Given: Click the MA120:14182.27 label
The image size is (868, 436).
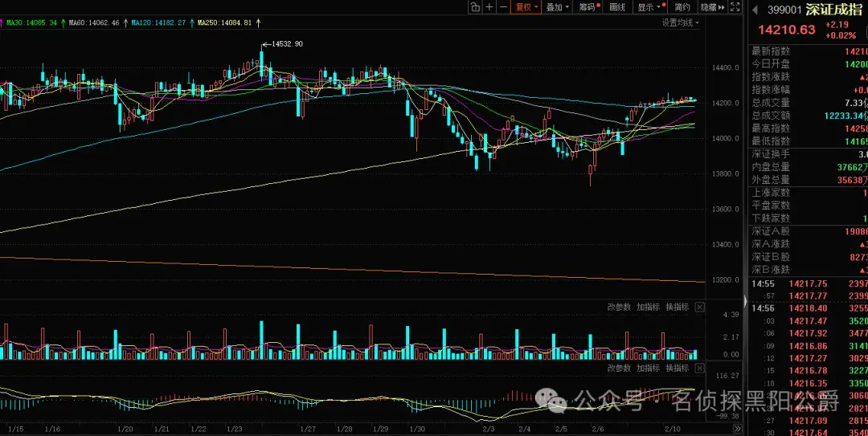Looking at the screenshot, I should (x=159, y=22).
